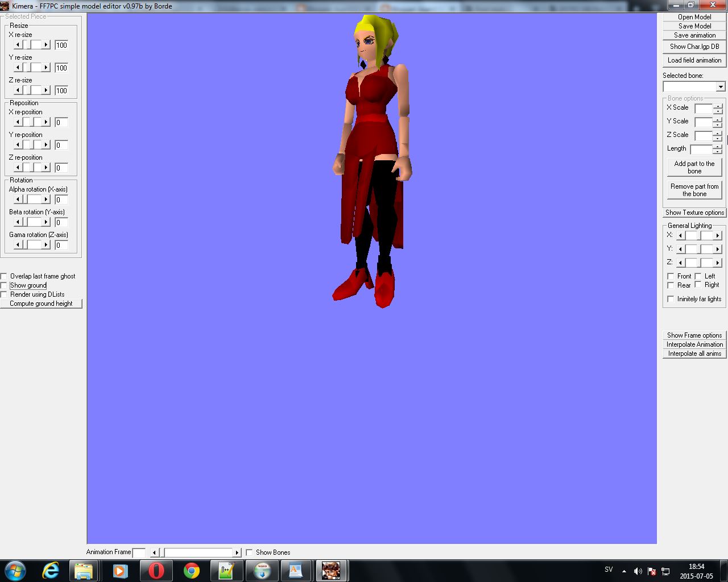Launch Opera browser from the taskbar
This screenshot has height=582, width=728.
click(155, 570)
